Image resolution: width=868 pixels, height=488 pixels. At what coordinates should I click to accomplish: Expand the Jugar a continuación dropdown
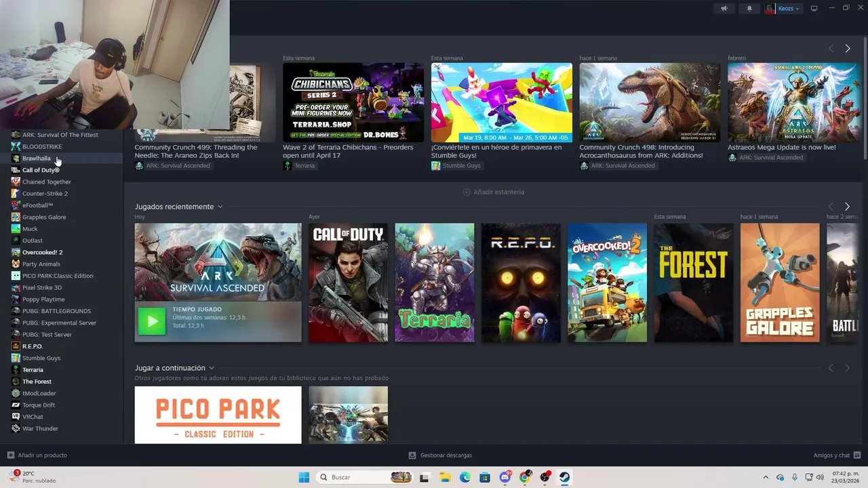(x=212, y=368)
